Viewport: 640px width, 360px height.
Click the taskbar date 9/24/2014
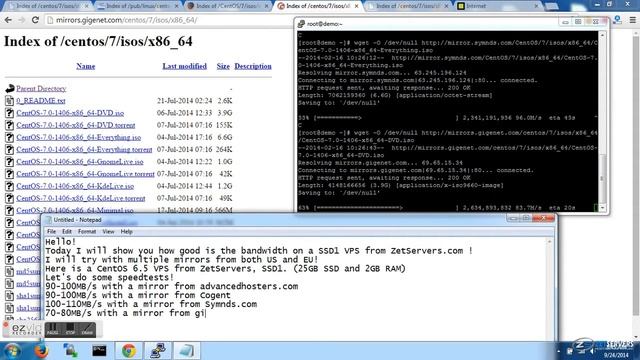616,356
